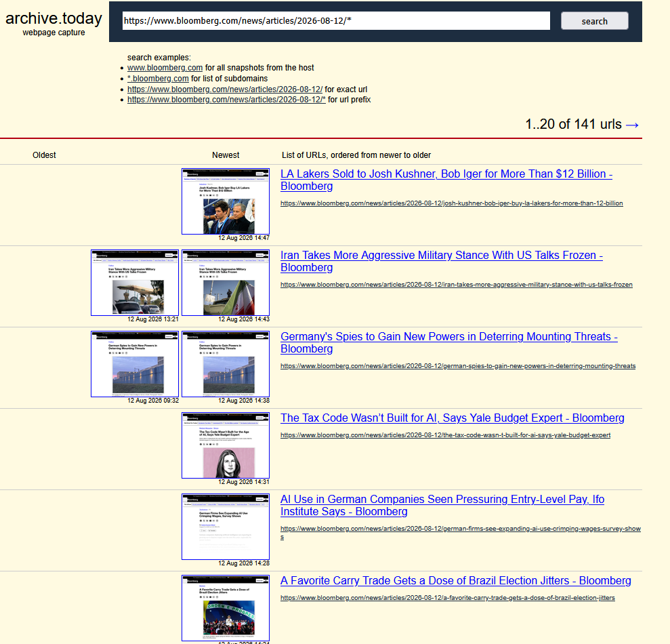Click the-tax-code-wasn-t-built-for-ai URL link
This screenshot has height=644, width=670.
pos(445,435)
